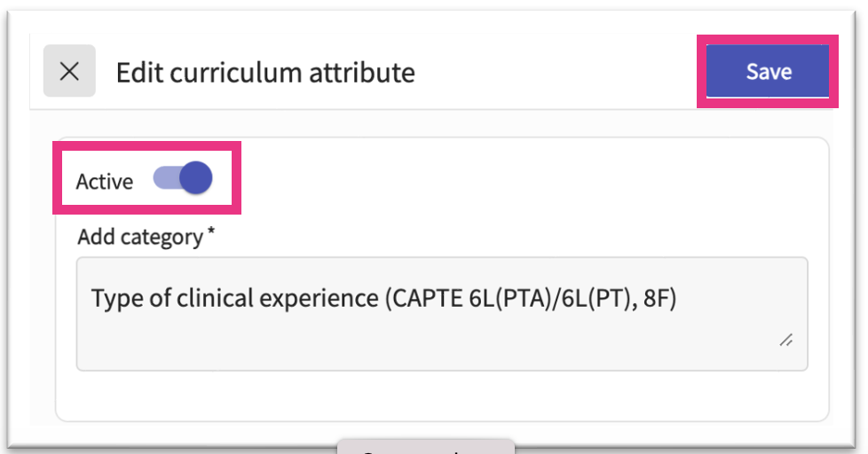This screenshot has height=454, width=868.
Task: Click the textarea resize handle
Action: tap(785, 340)
